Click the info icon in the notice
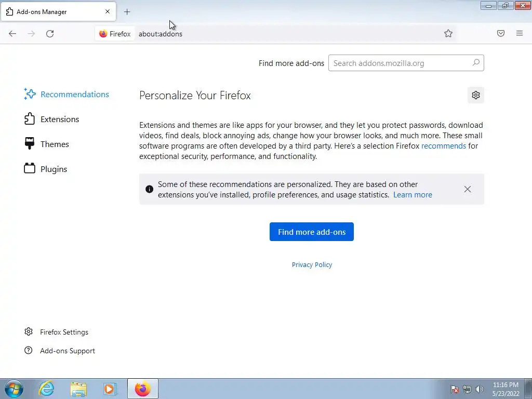 [x=149, y=189]
